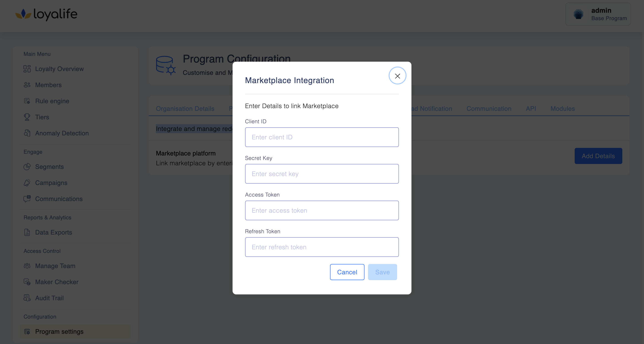
Task: Click the Maker Checker icon
Action: (x=27, y=282)
